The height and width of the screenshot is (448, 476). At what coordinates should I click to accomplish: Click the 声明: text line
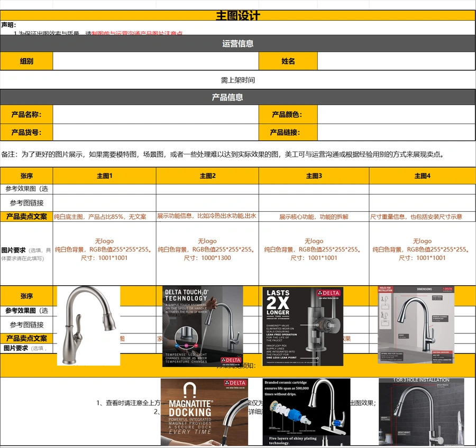click(8, 25)
